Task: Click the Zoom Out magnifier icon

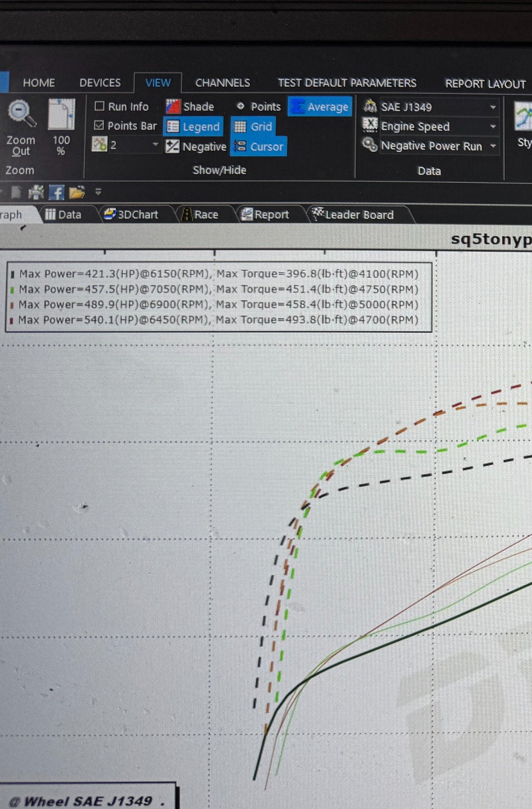Action: coord(21,114)
